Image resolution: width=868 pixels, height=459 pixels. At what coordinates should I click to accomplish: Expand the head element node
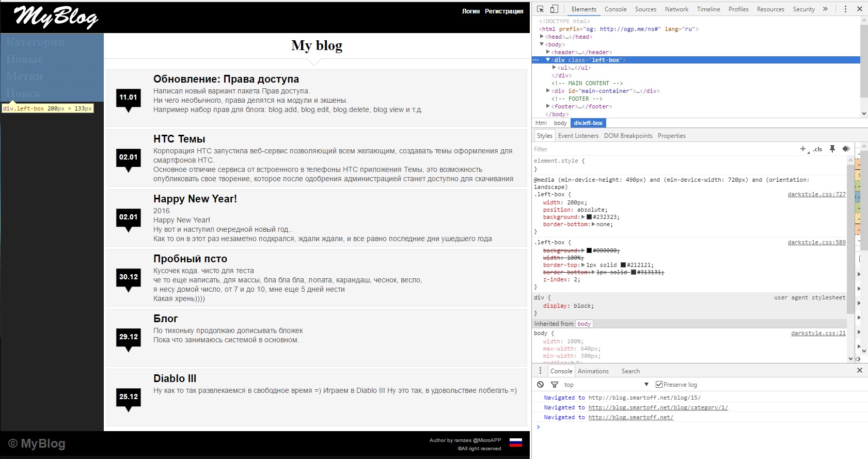point(542,37)
